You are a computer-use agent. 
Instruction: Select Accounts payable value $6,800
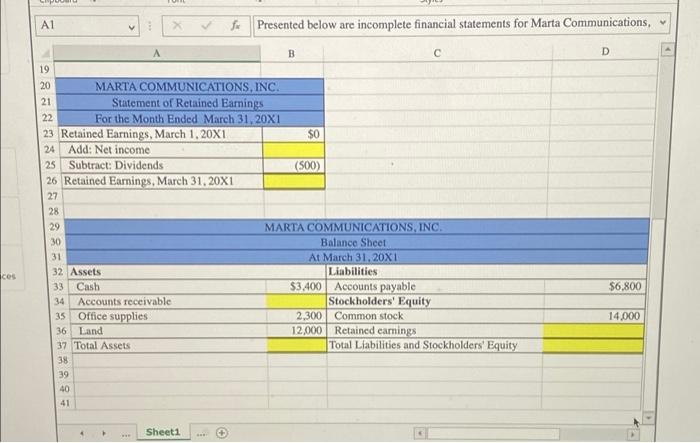(x=594, y=286)
